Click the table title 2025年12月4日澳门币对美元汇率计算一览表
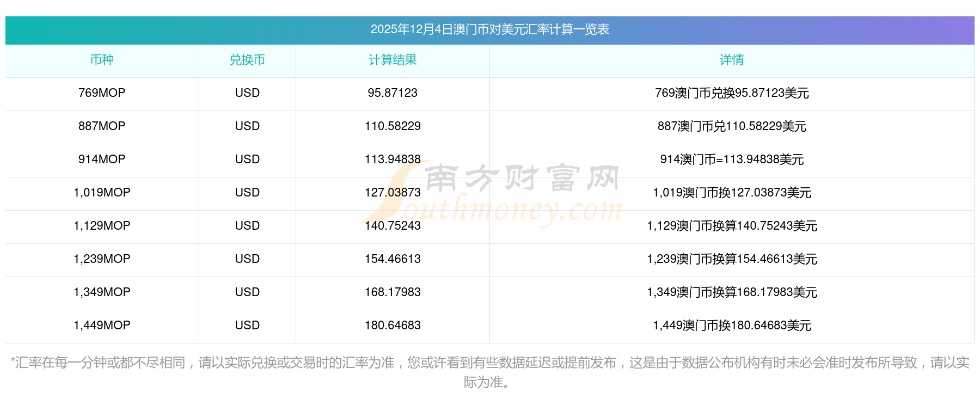 click(489, 29)
